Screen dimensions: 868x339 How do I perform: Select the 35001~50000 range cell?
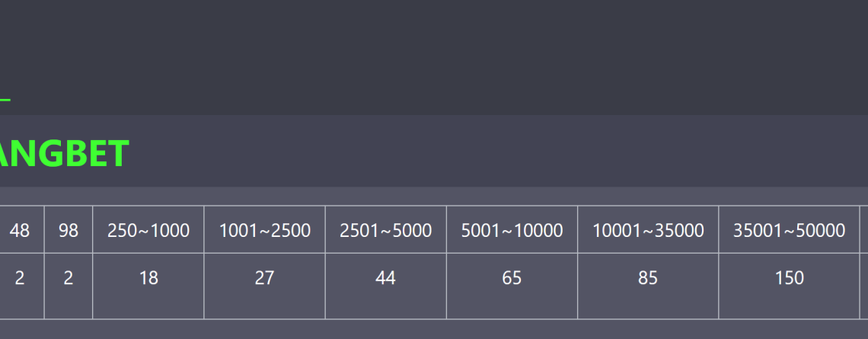[x=789, y=230]
